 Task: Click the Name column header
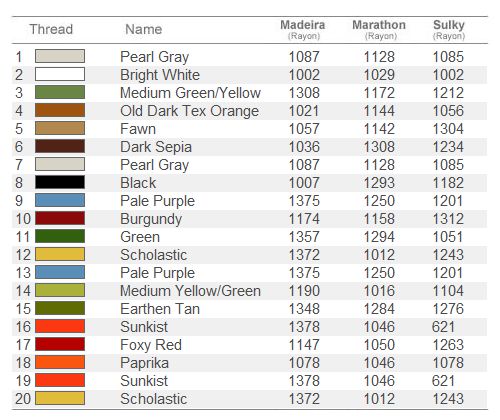point(144,29)
